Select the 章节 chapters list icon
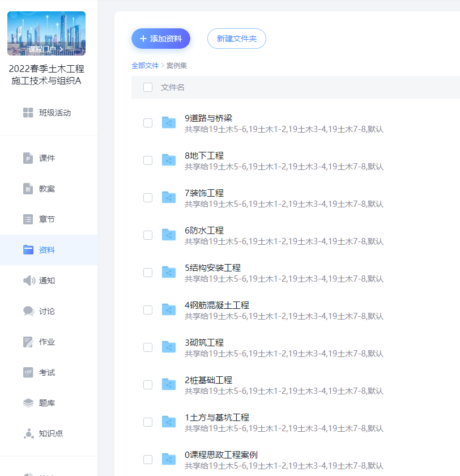The image size is (460, 476). [x=28, y=219]
